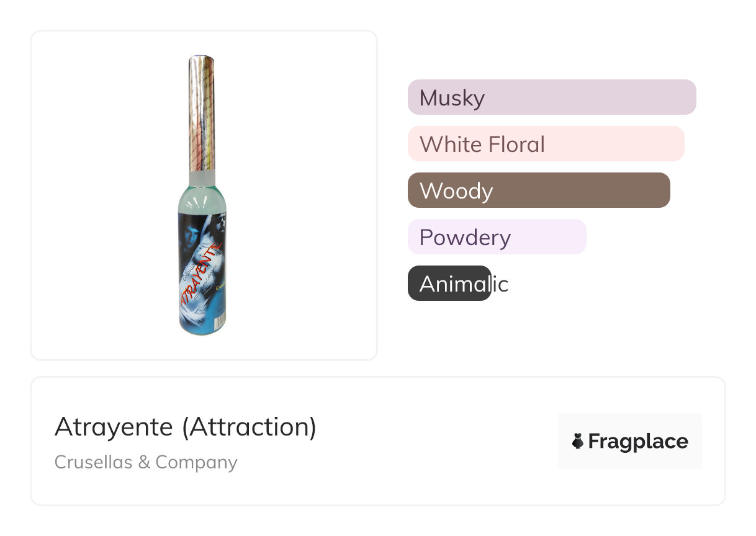Click the silver foil cap of the bottle
756x536 pixels.
202,112
